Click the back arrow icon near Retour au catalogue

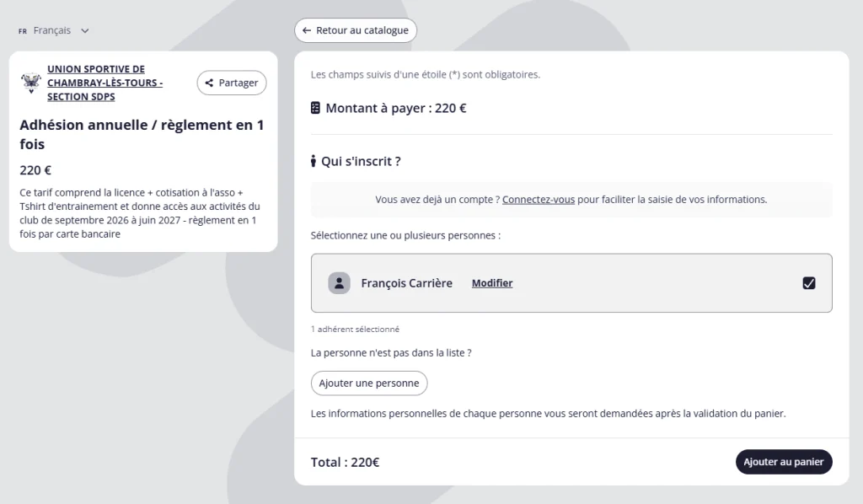coord(307,30)
